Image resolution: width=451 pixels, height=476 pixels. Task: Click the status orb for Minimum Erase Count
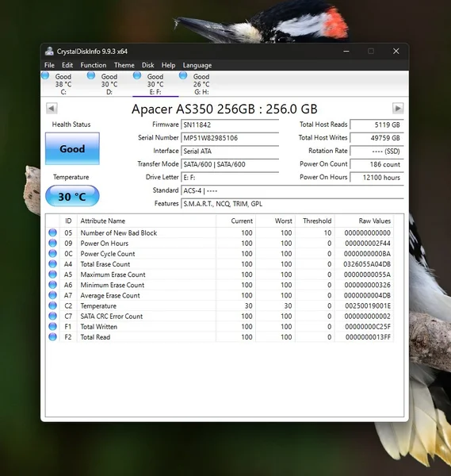[x=53, y=285]
